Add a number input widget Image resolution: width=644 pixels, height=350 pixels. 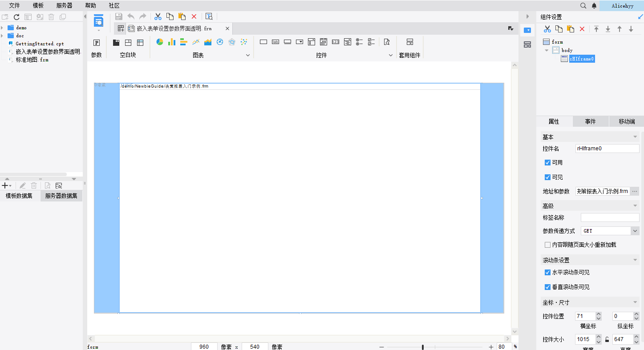(336, 42)
